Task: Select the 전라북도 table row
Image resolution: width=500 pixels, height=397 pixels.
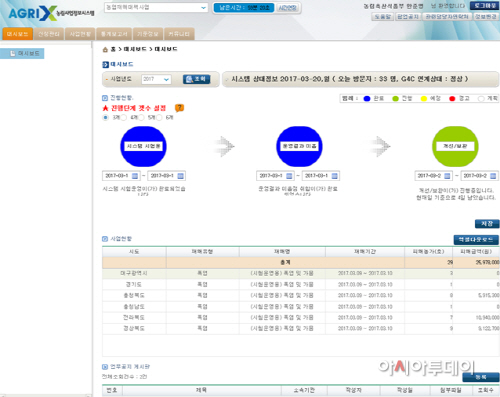Action: point(301,317)
